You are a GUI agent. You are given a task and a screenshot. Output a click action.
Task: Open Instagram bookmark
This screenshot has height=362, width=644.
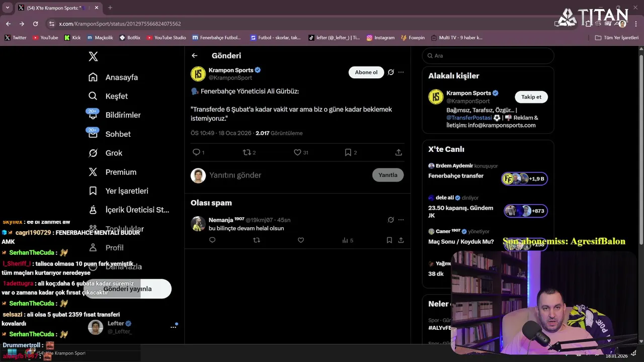[380, 38]
